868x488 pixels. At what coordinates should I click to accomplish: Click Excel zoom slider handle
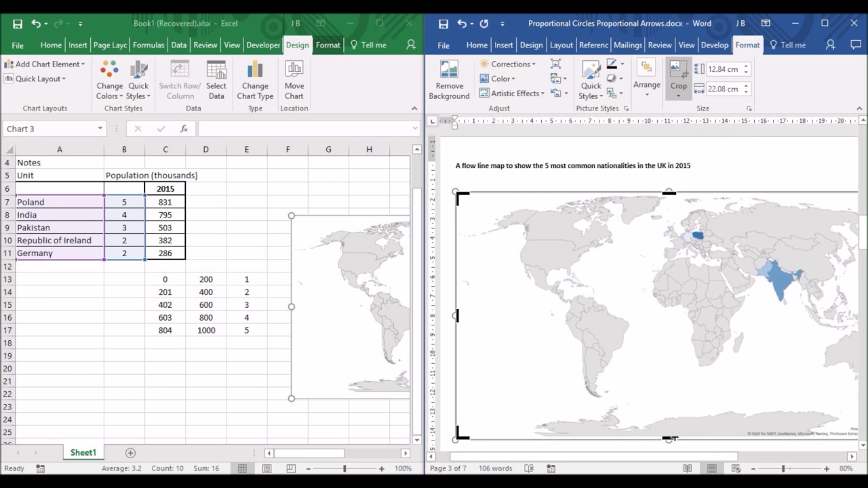(x=344, y=468)
